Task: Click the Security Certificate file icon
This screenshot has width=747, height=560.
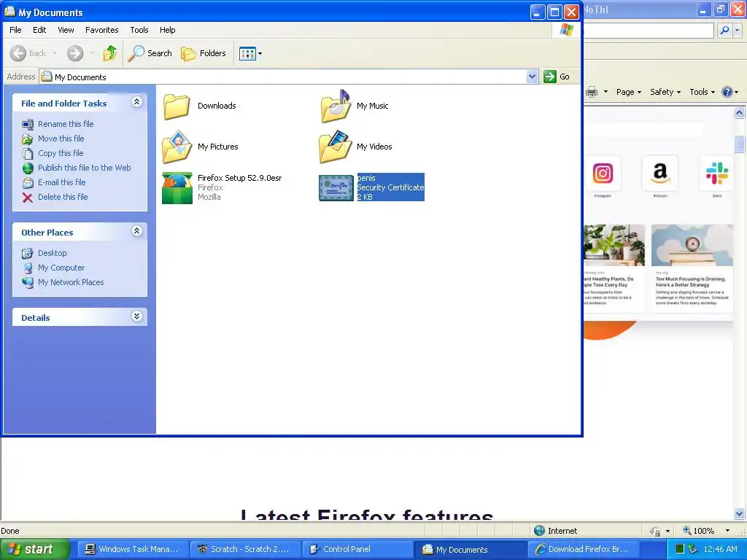Action: (336, 187)
